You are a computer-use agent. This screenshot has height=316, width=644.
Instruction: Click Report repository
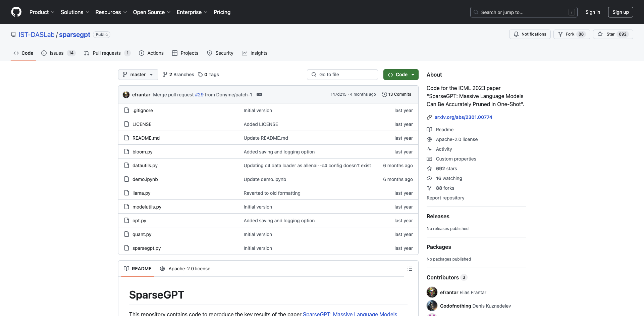click(x=445, y=198)
